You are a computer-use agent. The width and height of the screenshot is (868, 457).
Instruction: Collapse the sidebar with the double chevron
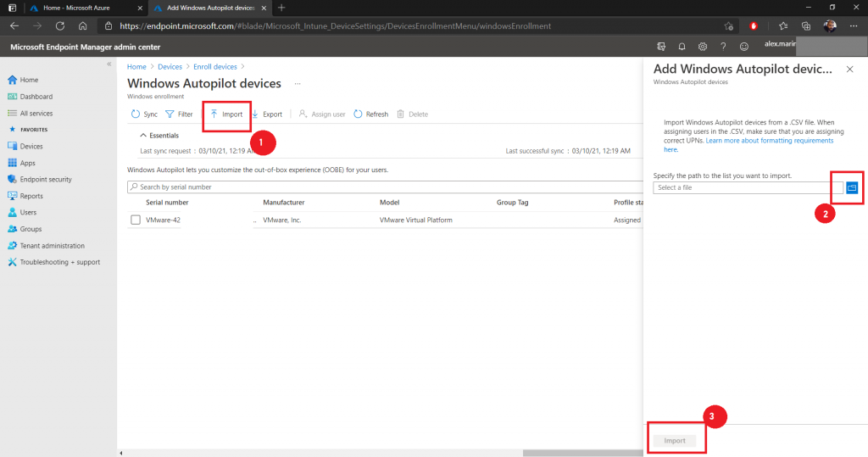[109, 64]
